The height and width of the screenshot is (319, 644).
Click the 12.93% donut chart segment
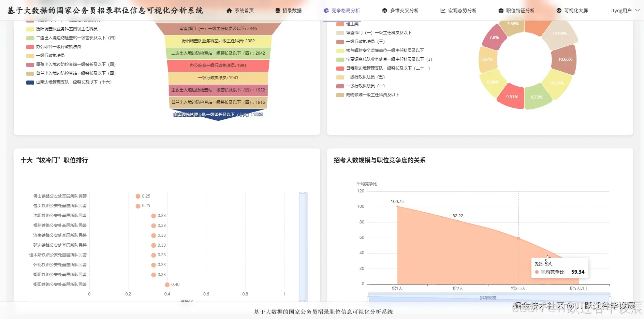tap(560, 34)
